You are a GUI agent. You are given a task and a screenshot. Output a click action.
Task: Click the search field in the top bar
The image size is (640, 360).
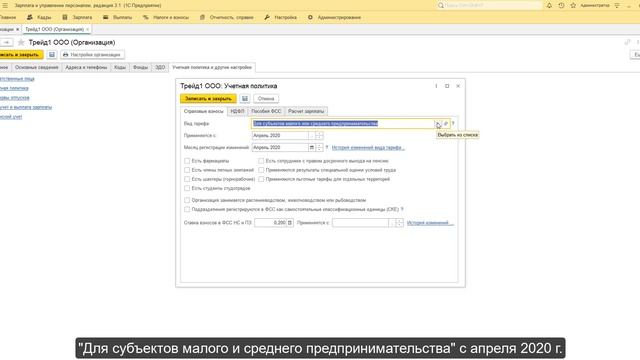tap(489, 5)
